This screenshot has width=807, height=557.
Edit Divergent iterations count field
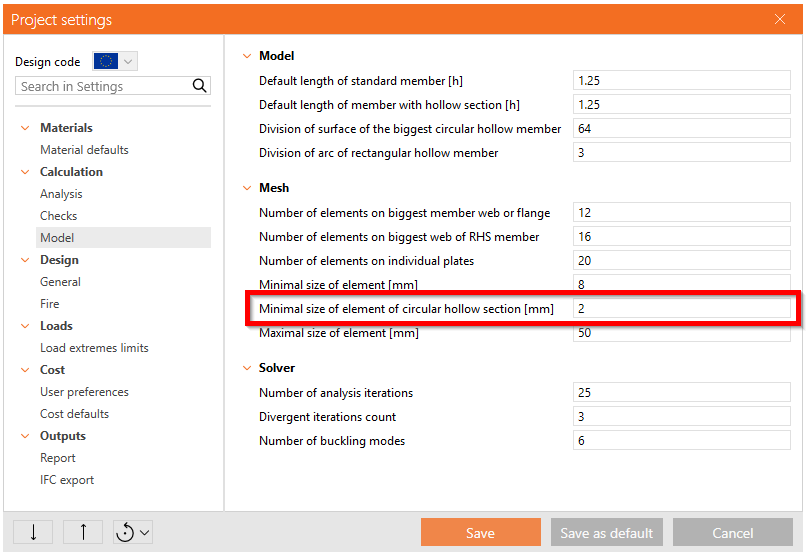[681, 416]
